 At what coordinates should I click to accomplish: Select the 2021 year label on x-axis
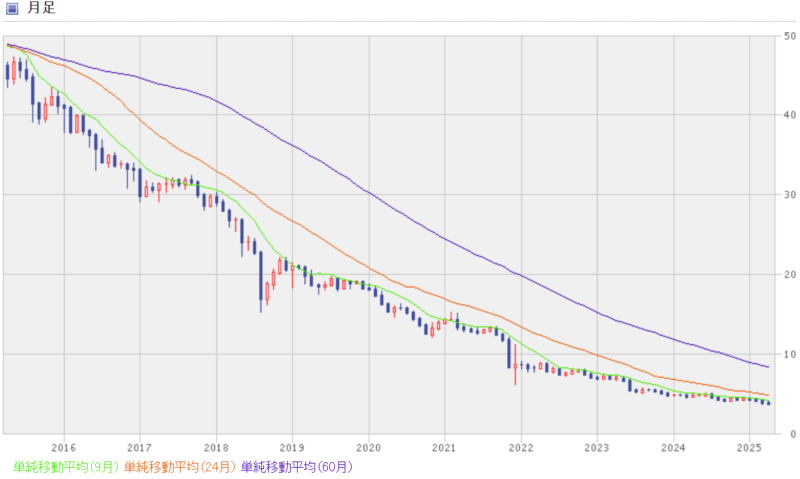click(444, 446)
